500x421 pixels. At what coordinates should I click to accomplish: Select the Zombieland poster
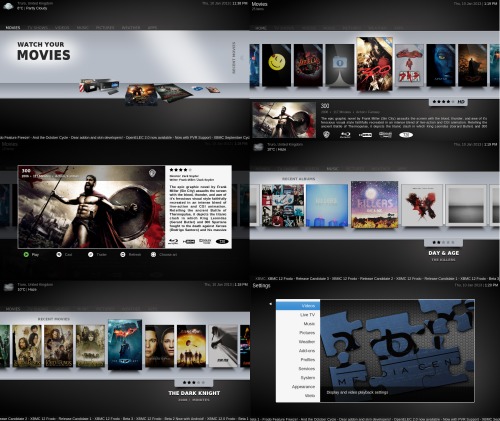coord(308,65)
